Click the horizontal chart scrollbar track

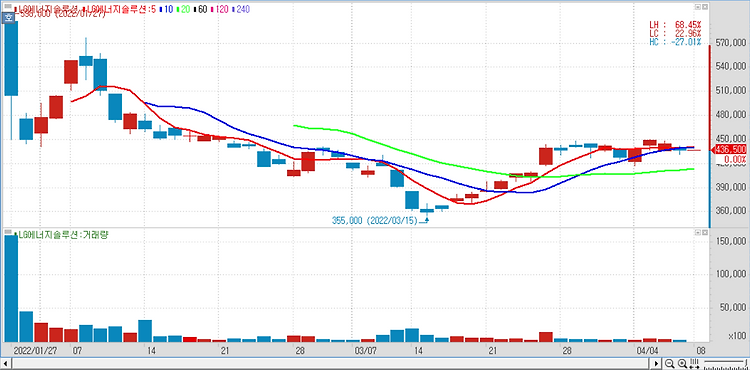[331, 363]
